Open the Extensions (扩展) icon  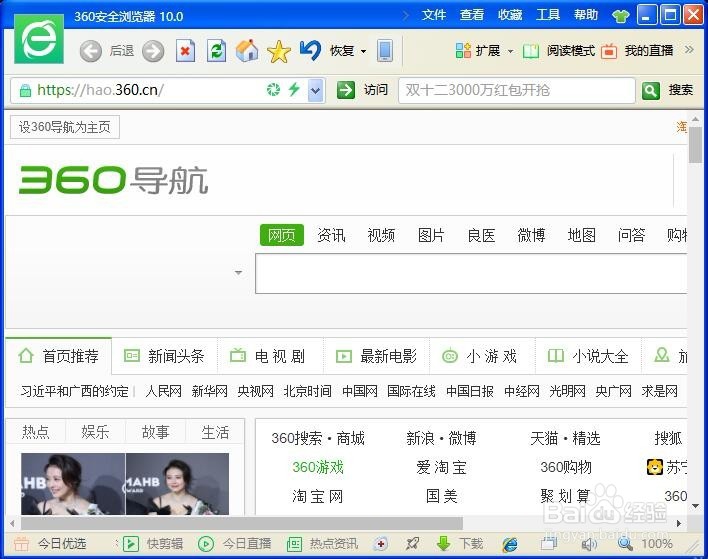tap(463, 51)
